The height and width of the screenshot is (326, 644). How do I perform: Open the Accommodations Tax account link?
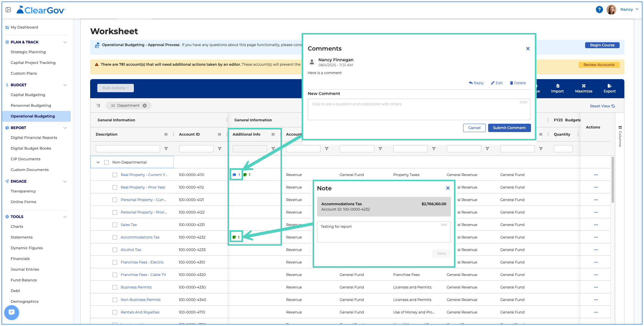(x=140, y=237)
